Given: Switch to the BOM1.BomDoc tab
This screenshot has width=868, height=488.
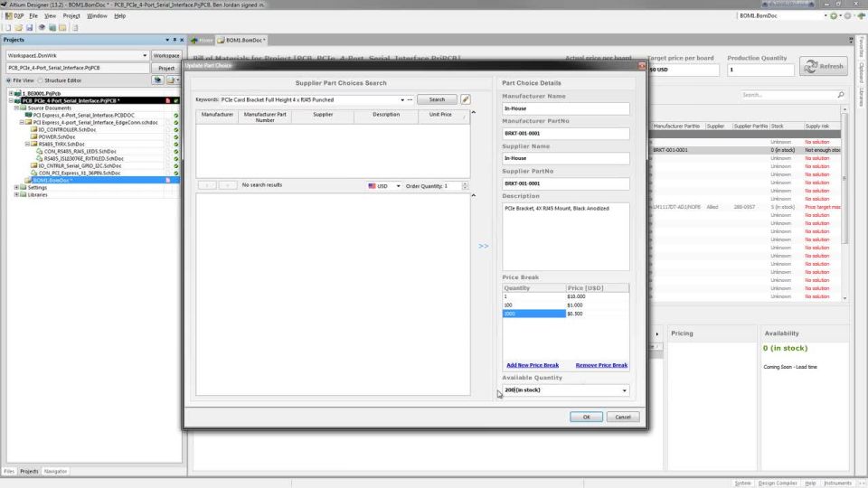Looking at the screenshot, I should point(242,41).
